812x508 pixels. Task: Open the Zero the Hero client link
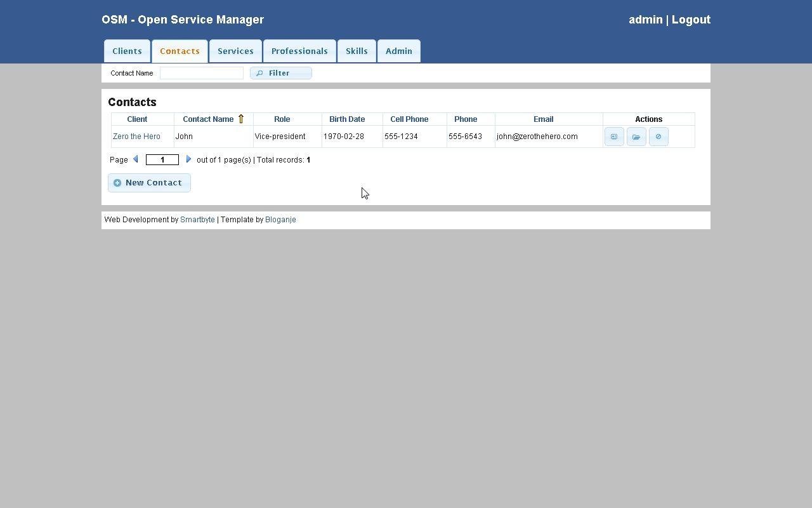pos(136,137)
